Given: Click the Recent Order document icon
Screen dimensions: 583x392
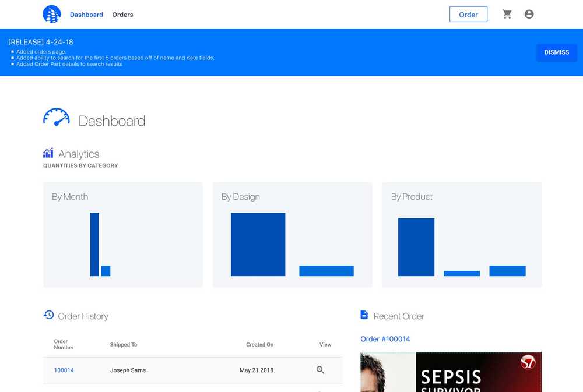Looking at the screenshot, I should click(x=364, y=315).
